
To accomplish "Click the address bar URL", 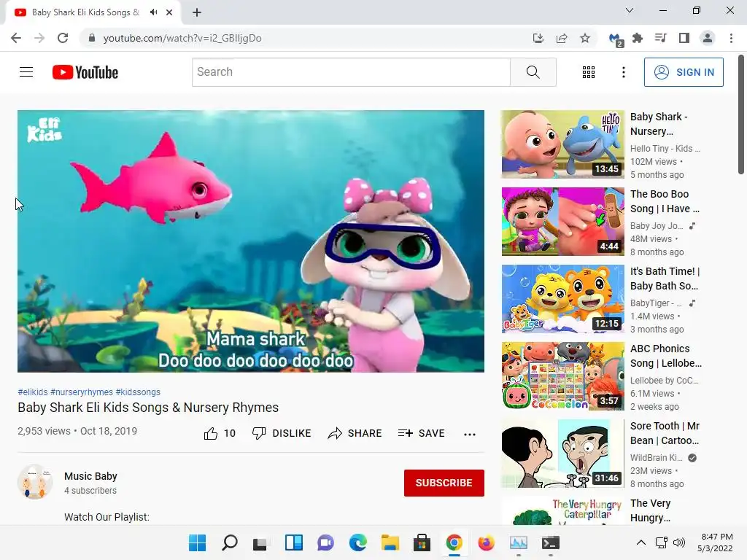I will (x=182, y=38).
